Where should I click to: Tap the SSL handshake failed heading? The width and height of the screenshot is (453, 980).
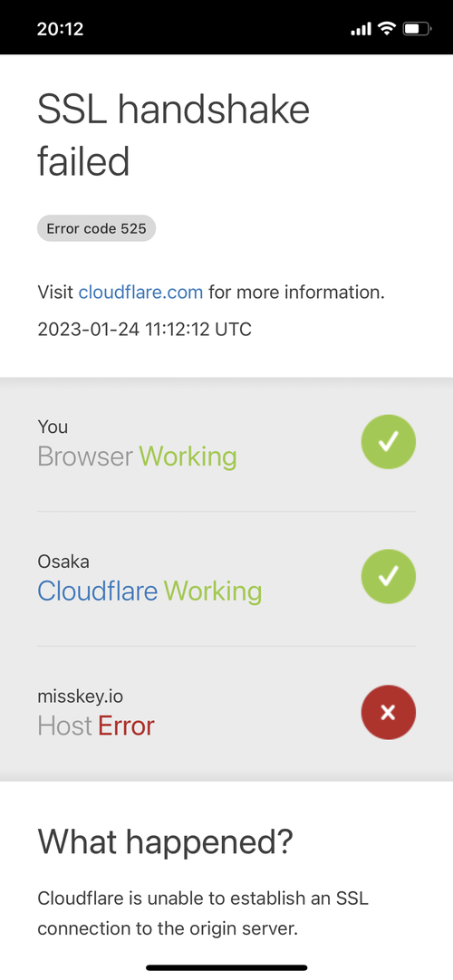coord(174,135)
